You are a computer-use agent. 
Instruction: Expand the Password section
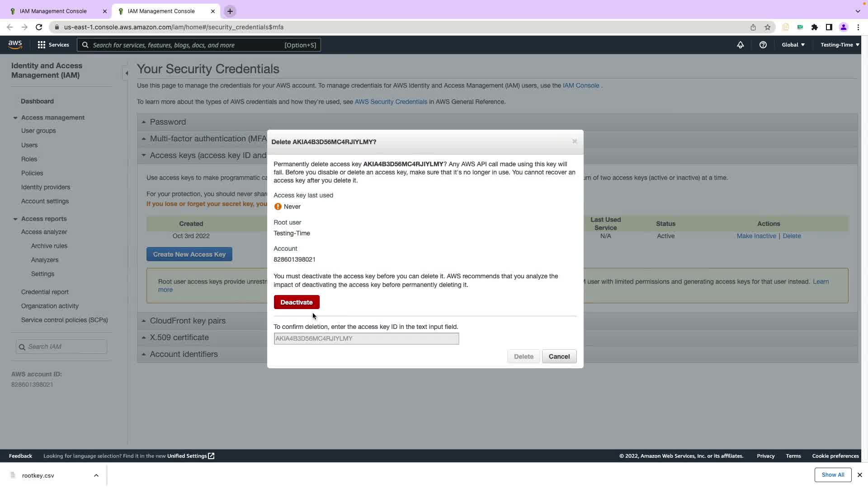[x=168, y=122]
